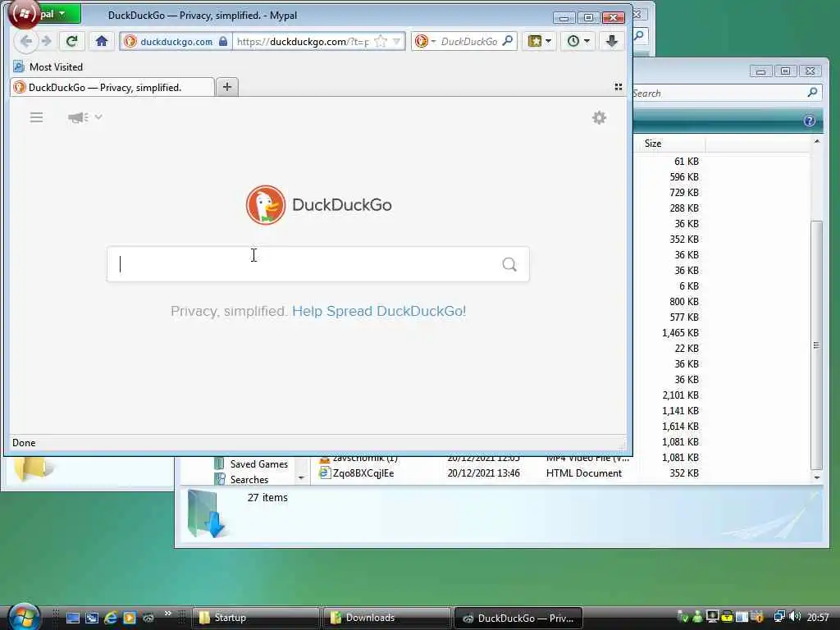Open the downloads arrow button
The height and width of the screenshot is (630, 840).
[x=612, y=41]
